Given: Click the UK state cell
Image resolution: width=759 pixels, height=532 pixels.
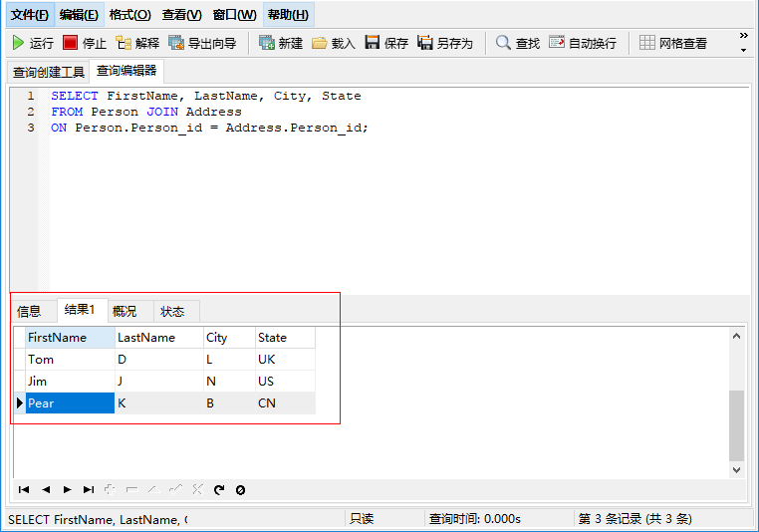Looking at the screenshot, I should tap(285, 360).
